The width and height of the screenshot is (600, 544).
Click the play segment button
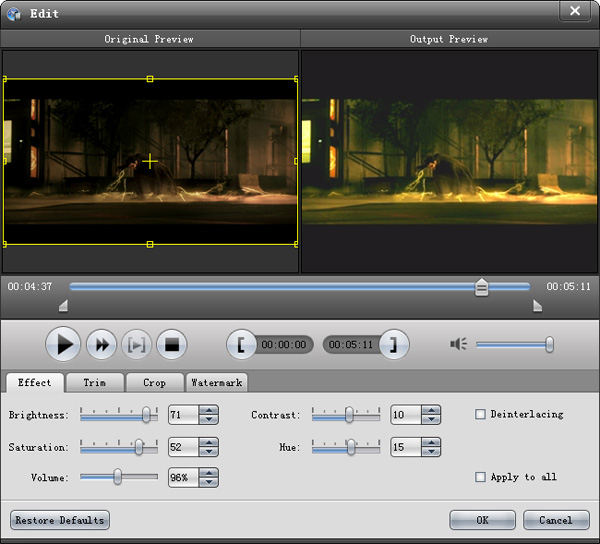137,345
